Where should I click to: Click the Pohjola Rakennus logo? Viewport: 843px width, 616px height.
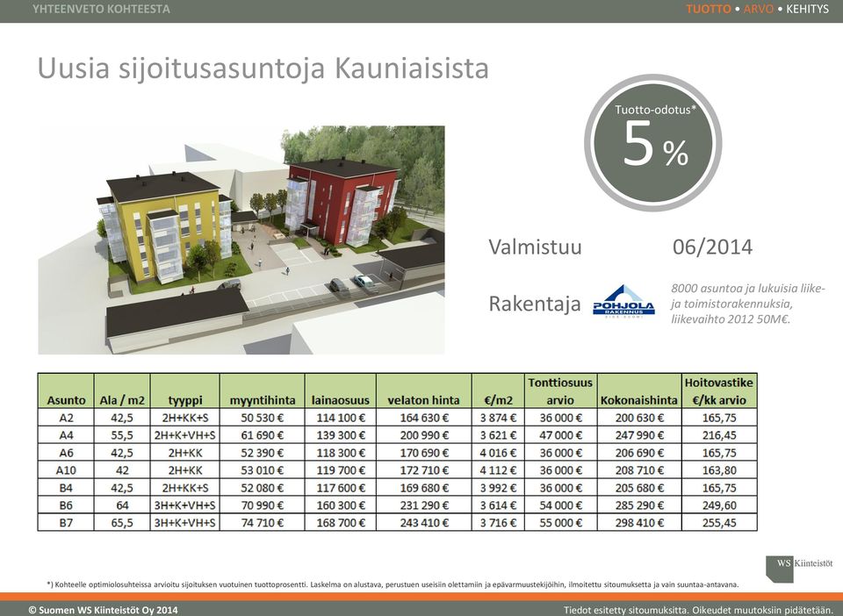[x=623, y=301]
